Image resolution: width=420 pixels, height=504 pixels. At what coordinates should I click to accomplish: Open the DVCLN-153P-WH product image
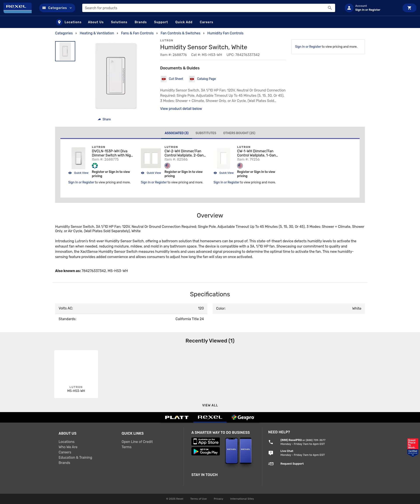[79, 158]
